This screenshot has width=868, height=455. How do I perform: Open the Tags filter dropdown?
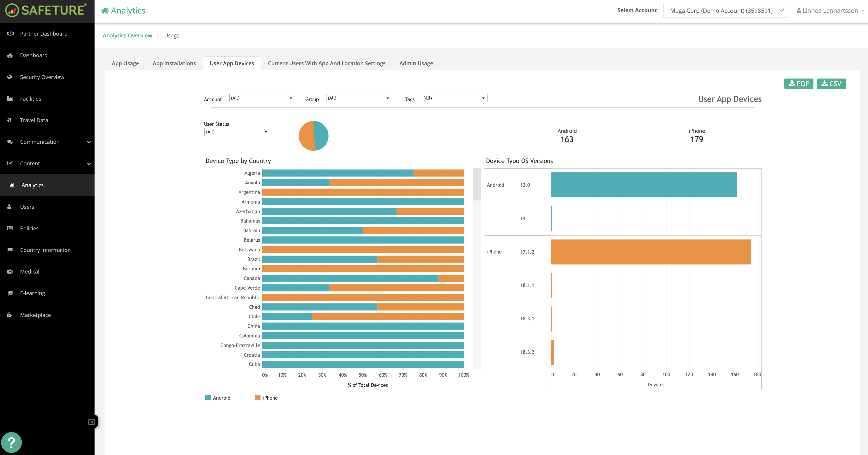click(454, 98)
